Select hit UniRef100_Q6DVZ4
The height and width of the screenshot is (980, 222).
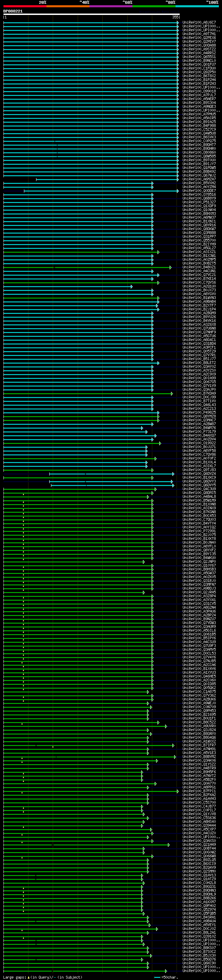(199, 473)
